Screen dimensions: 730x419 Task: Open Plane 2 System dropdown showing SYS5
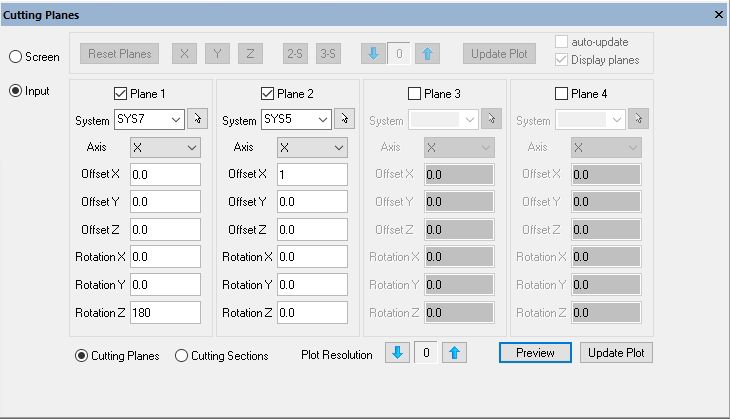296,120
